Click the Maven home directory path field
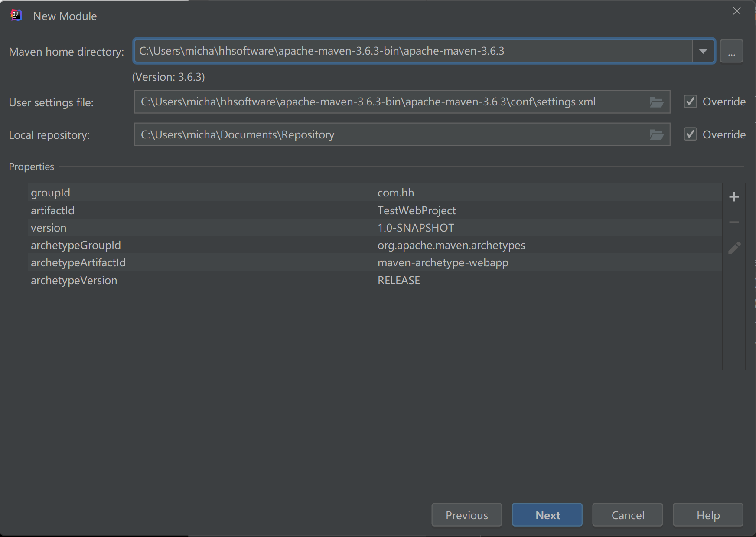Screen dimensions: 756x537 tap(413, 51)
